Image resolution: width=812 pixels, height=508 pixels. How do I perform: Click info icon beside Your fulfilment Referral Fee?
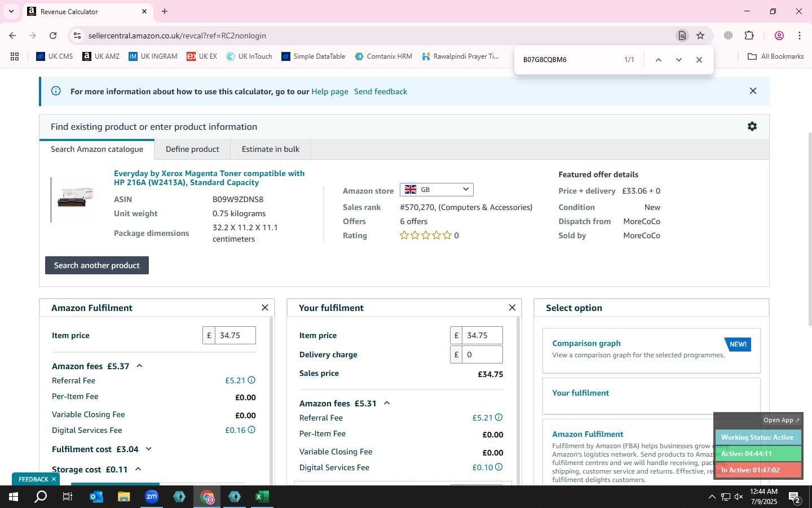tap(498, 418)
